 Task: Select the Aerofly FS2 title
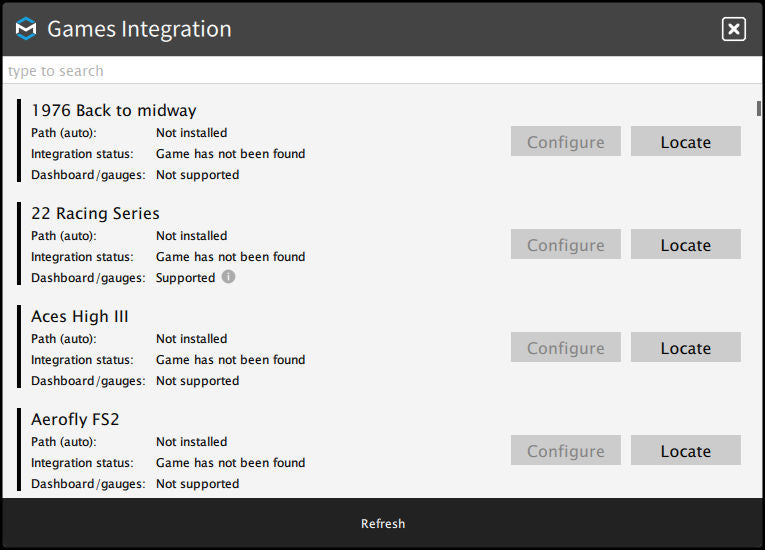[75, 419]
